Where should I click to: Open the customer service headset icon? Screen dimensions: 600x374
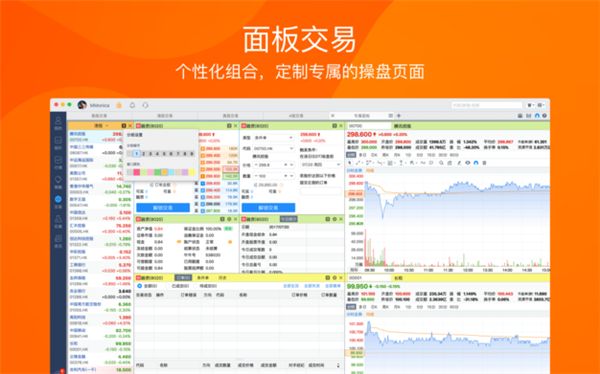click(145, 105)
